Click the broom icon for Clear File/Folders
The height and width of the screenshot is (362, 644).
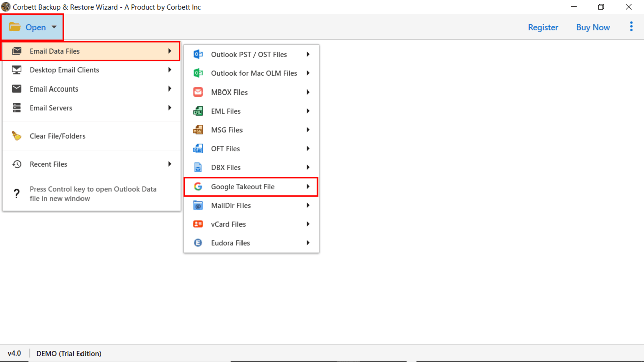tap(17, 136)
